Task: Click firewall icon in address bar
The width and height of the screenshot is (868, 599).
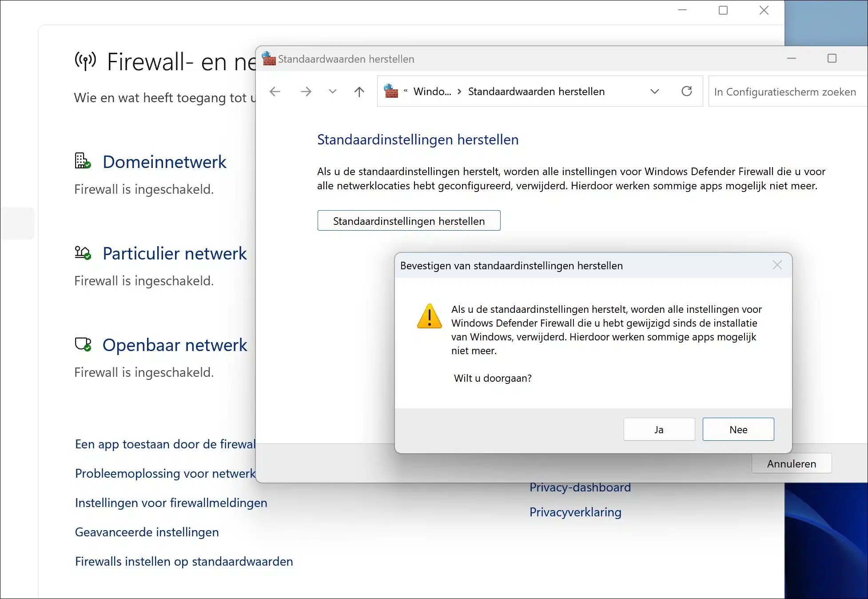Action: click(x=391, y=91)
